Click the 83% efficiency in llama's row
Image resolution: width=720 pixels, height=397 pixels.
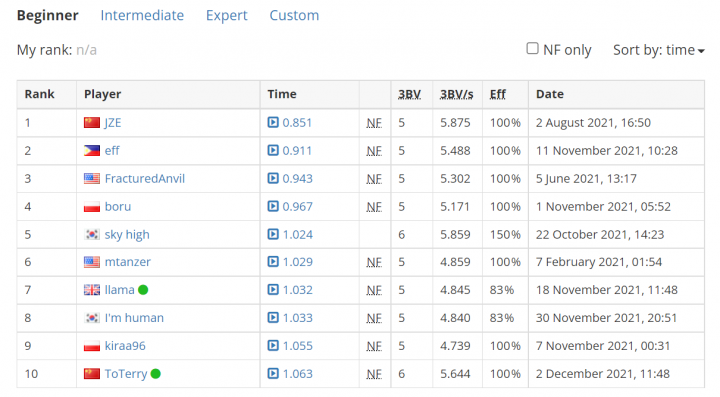[502, 290]
